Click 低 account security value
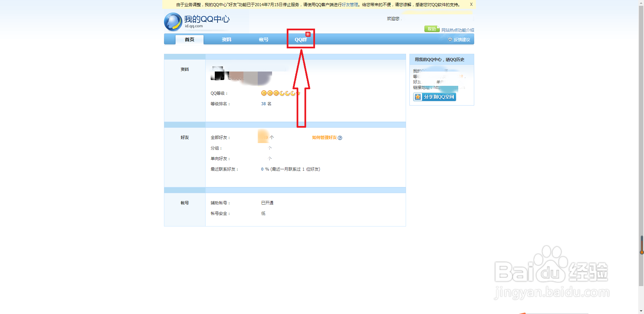 click(x=263, y=213)
